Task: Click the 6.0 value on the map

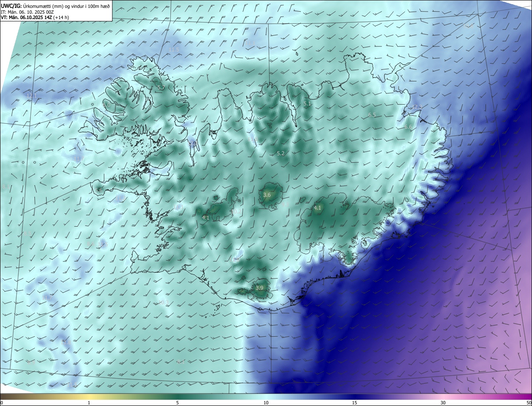Action: point(107,105)
